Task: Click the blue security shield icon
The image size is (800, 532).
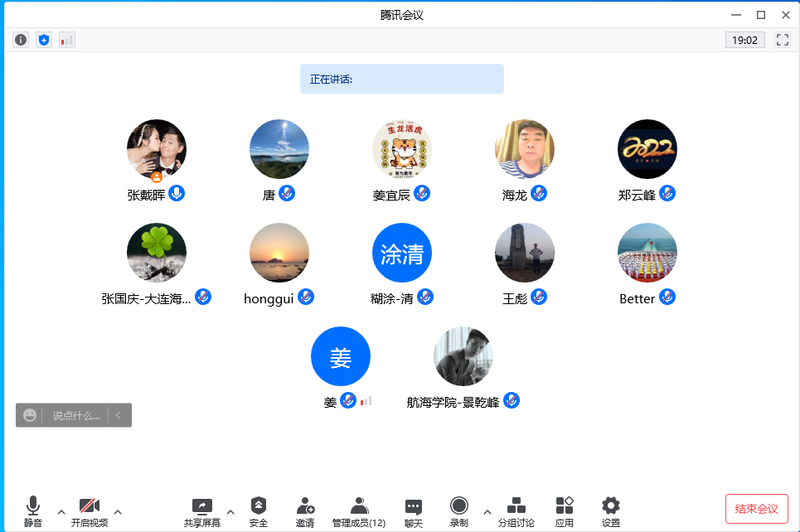Action: click(x=44, y=40)
